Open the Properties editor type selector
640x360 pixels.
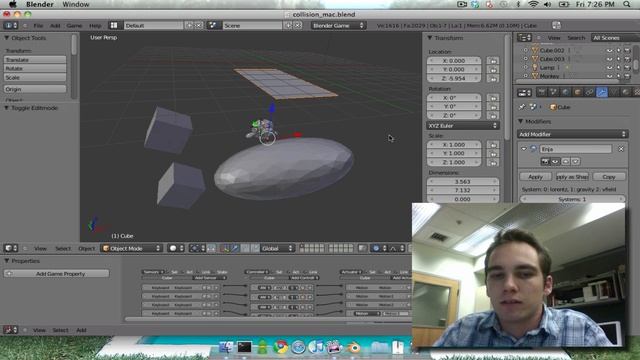point(524,93)
